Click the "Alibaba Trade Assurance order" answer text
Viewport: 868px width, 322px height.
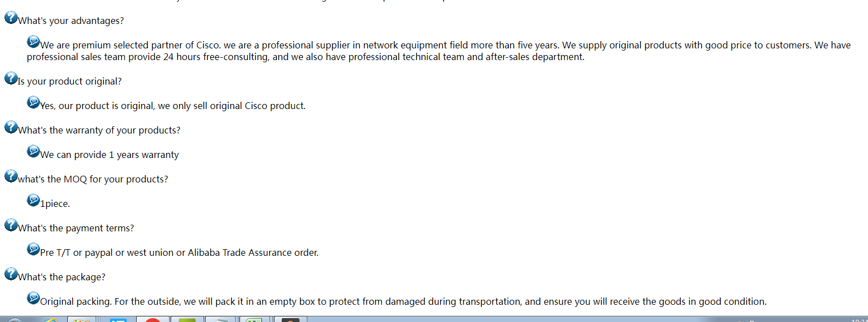click(253, 253)
